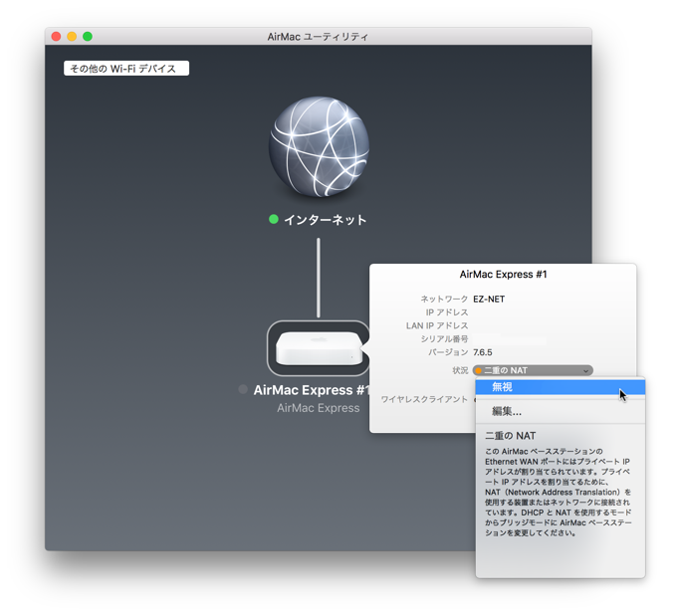Minimize window with the yellow button
The width and height of the screenshot is (677, 616).
[72, 36]
